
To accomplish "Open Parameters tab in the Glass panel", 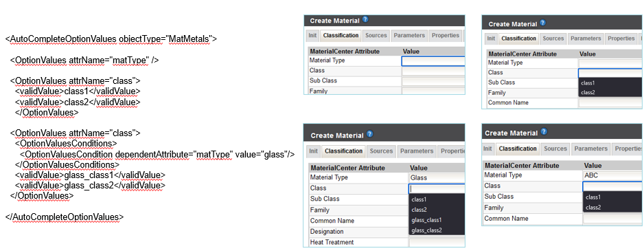I will pyautogui.click(x=416, y=151).
